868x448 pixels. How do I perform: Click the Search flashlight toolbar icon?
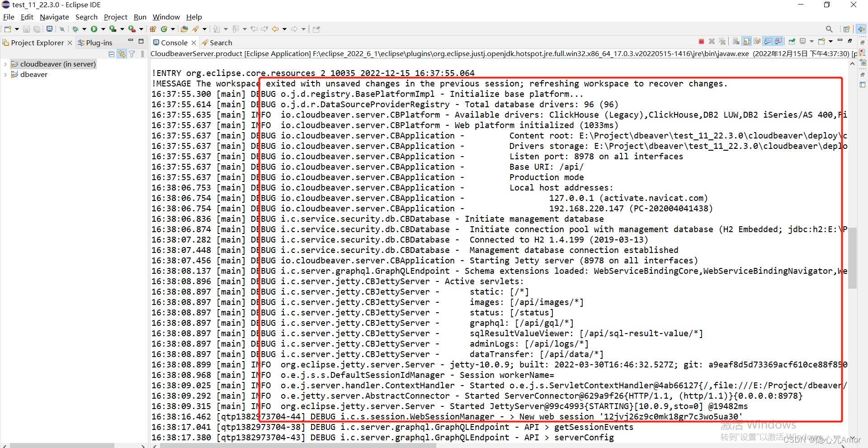coord(195,29)
